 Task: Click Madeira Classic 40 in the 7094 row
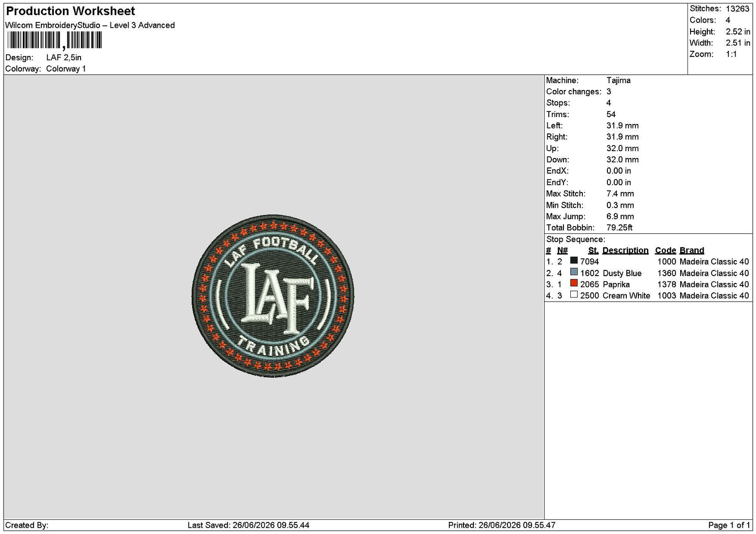click(x=714, y=262)
